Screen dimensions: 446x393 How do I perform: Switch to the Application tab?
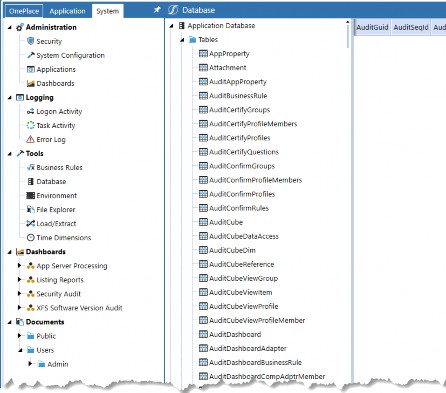pos(67,11)
